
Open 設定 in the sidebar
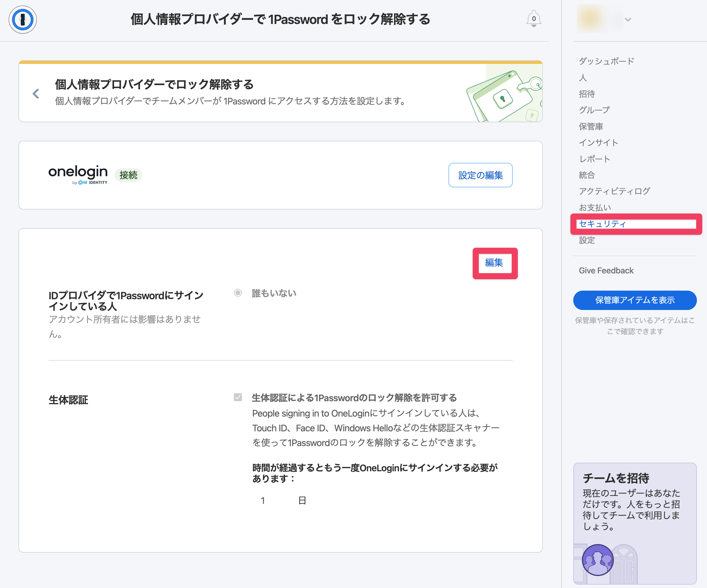(587, 240)
